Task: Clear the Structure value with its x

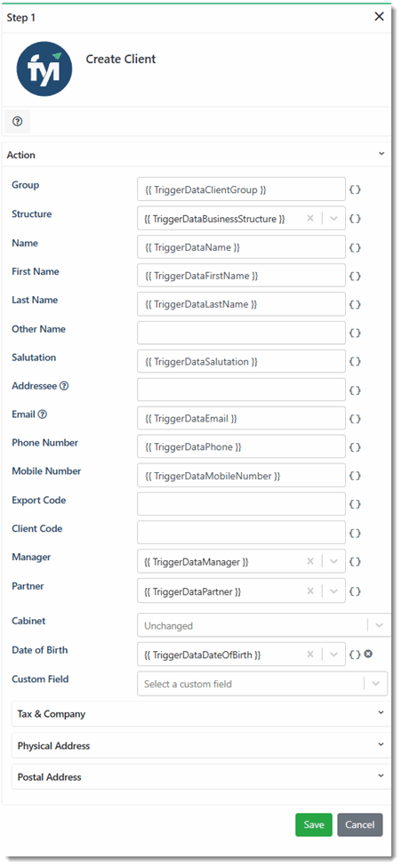Action: (x=310, y=219)
